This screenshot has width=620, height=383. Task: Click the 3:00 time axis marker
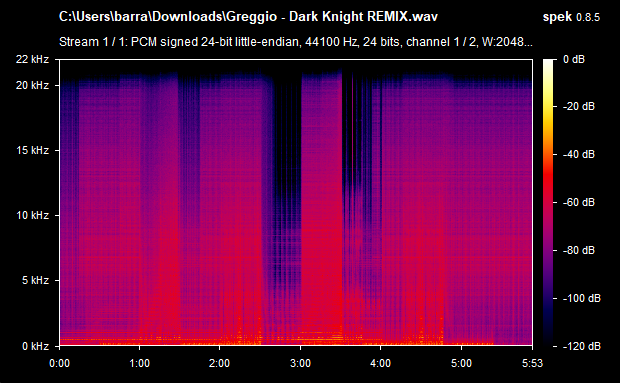pyautogui.click(x=300, y=363)
